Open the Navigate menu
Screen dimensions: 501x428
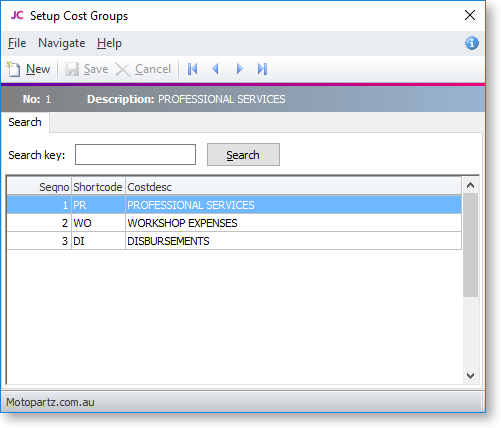tap(62, 43)
